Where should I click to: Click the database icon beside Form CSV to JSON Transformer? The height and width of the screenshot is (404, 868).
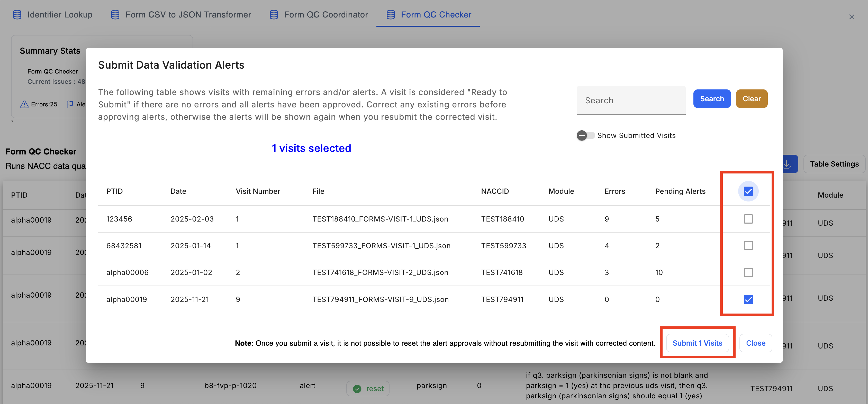click(115, 14)
